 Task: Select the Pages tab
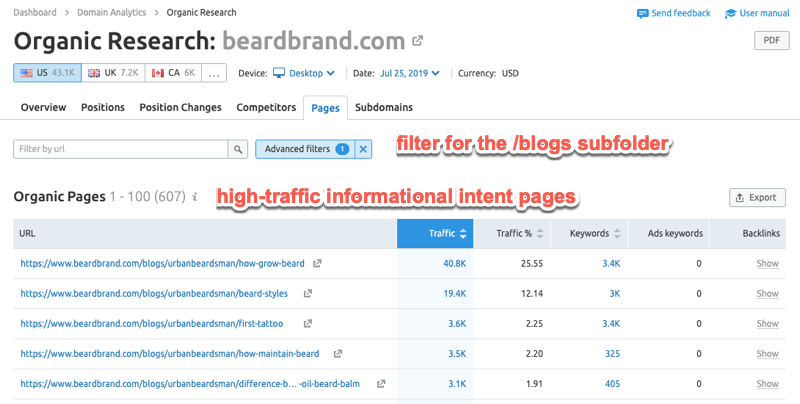(x=326, y=108)
